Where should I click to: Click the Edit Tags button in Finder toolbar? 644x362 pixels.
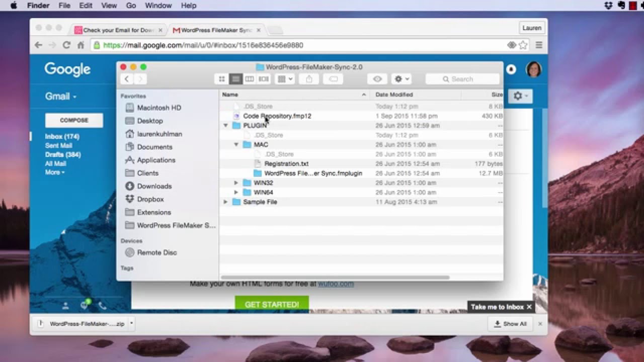[x=333, y=79]
